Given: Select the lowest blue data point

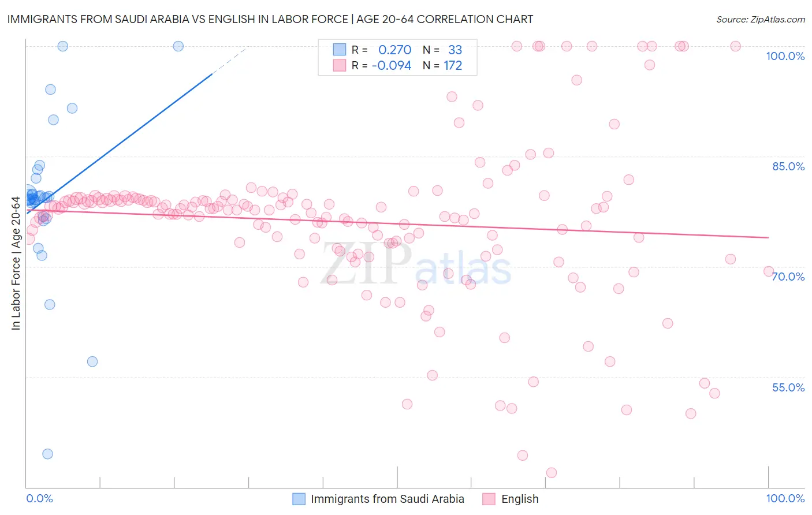Looking at the screenshot, I should pos(47,454).
